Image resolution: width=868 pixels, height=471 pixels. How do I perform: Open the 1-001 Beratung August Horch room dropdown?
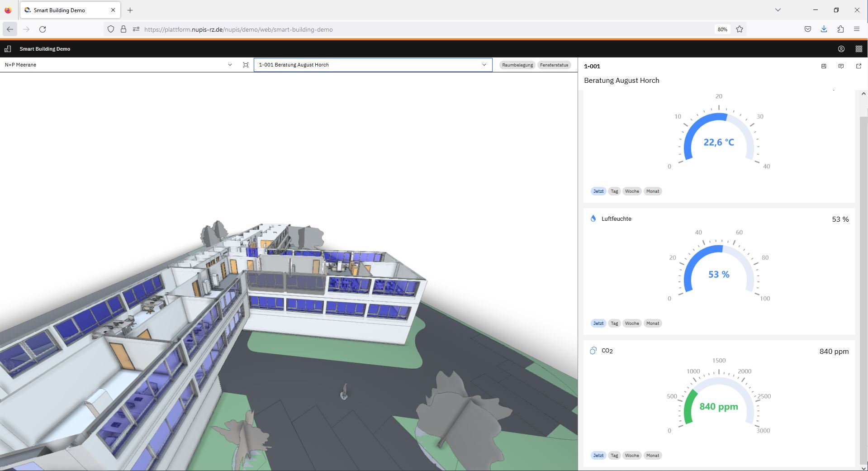pos(373,65)
